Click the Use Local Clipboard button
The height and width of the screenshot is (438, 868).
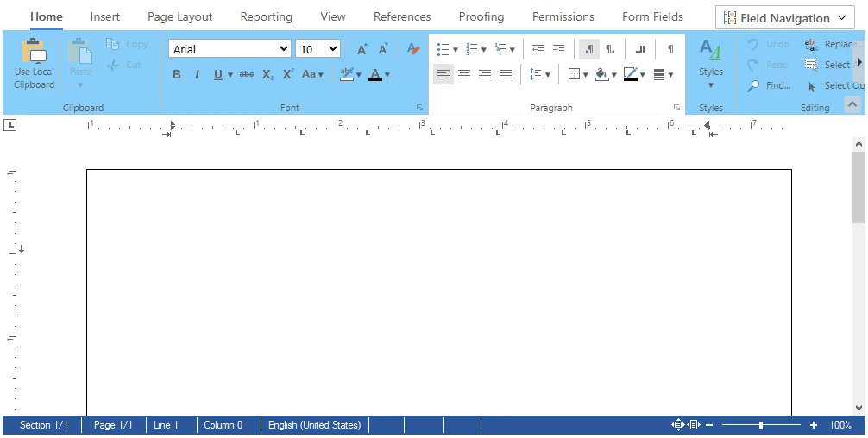point(34,63)
